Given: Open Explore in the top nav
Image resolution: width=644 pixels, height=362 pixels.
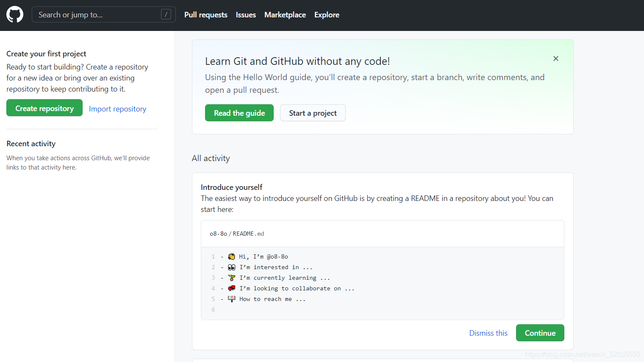Looking at the screenshot, I should pos(327,15).
